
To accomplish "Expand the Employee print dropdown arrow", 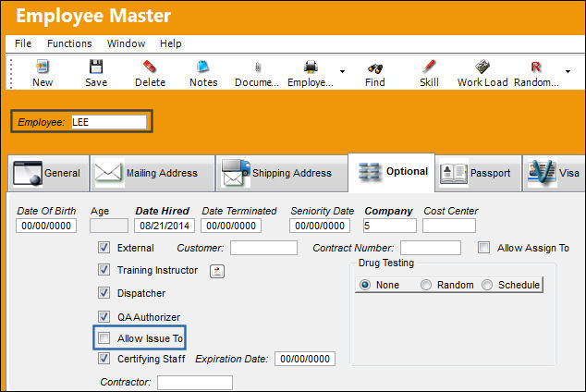I will coord(342,71).
